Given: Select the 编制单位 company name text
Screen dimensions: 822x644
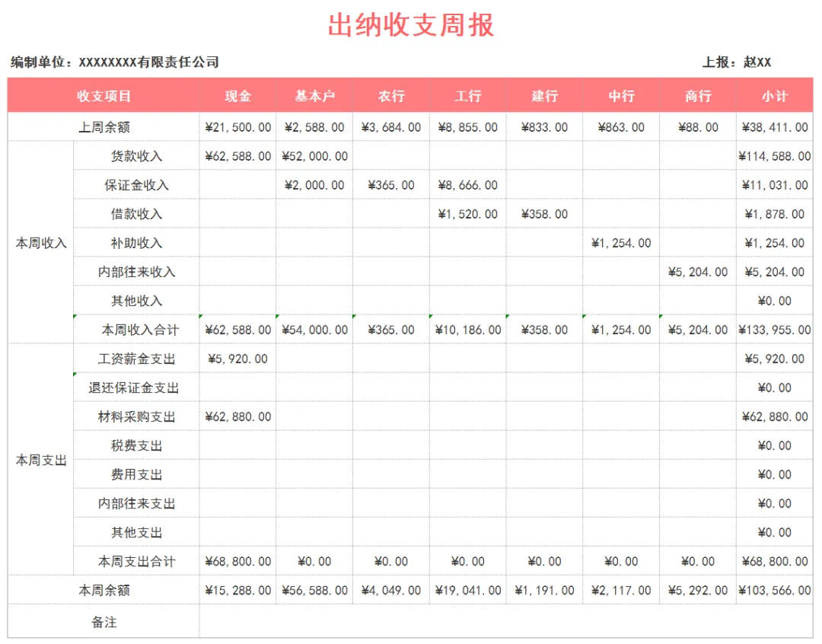Looking at the screenshot, I should pyautogui.click(x=115, y=62).
